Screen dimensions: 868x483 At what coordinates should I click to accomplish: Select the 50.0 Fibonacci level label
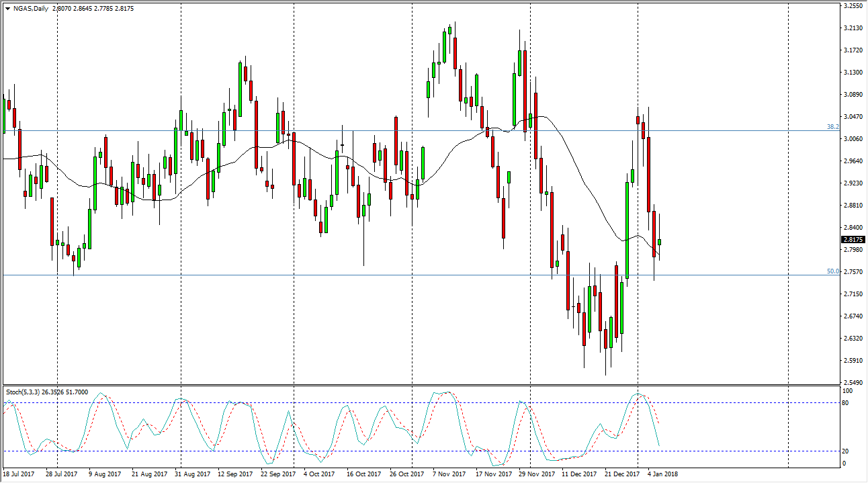[x=832, y=271]
